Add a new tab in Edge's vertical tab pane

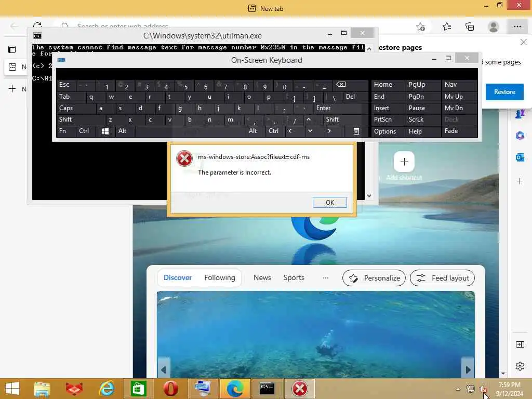pyautogui.click(x=12, y=89)
